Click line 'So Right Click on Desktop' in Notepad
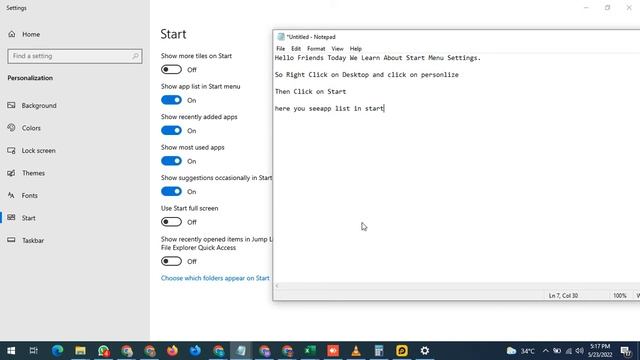 click(367, 75)
